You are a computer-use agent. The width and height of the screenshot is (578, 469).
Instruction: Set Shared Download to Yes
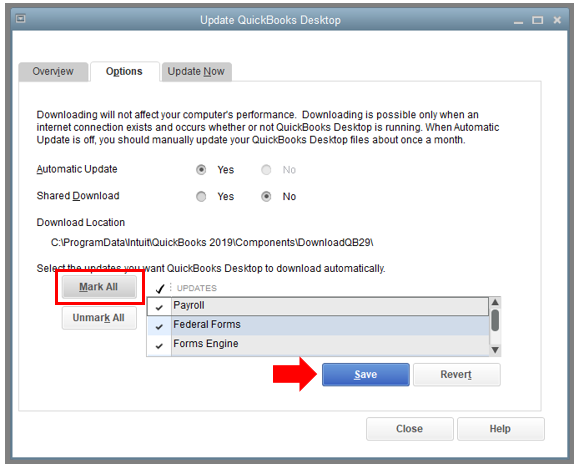(201, 197)
